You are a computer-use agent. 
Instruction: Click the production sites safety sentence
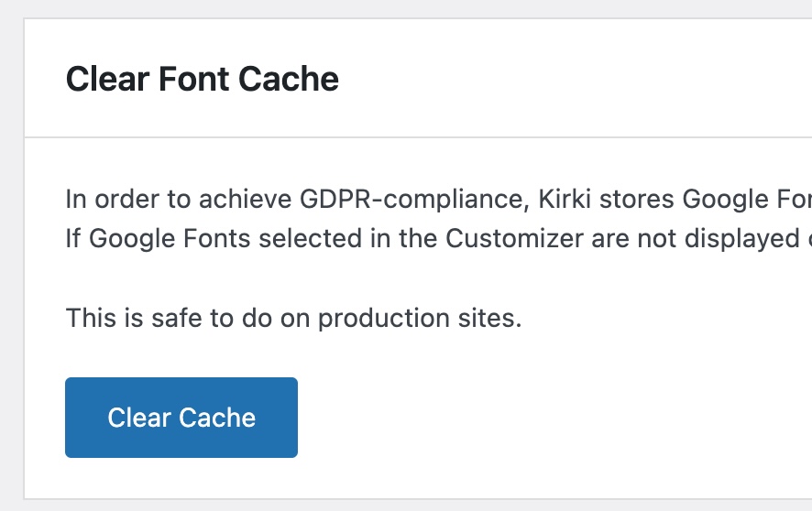(x=293, y=319)
